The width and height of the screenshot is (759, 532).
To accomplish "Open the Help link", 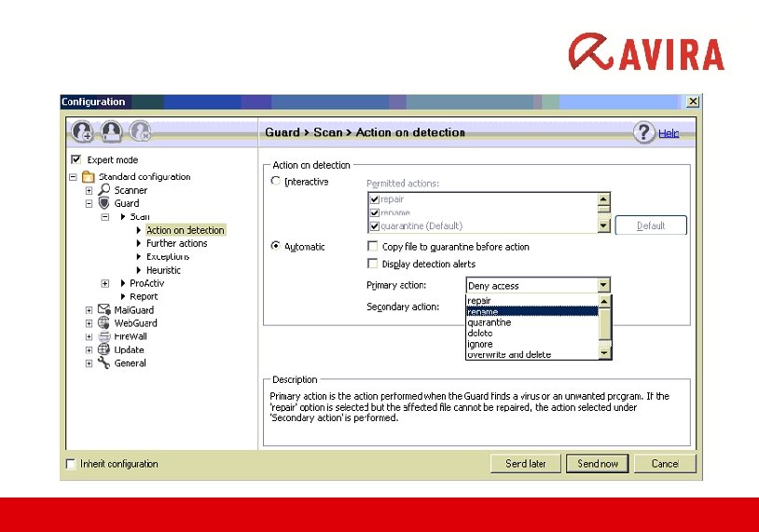I will 669,133.
